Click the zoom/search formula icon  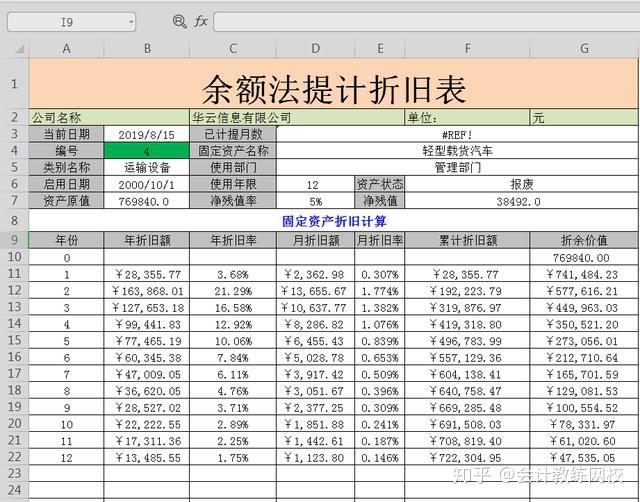(x=179, y=21)
